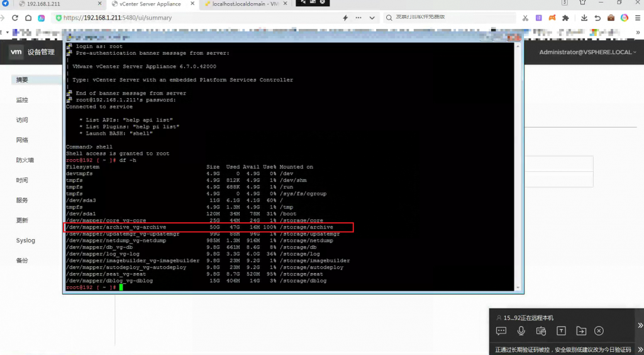Screen dimensions: 644x355
Task: Open the browser home page icon
Action: point(28,18)
